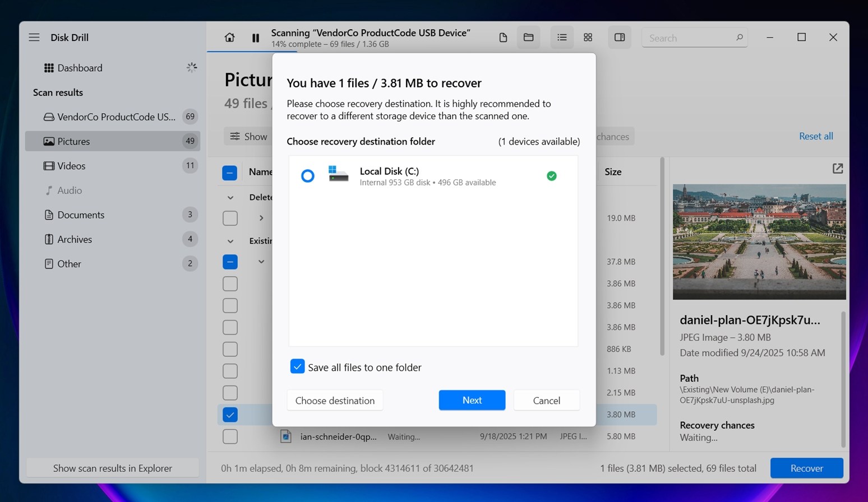The image size is (868, 502).
Task: Expand the folder row under Deleted
Action: pos(261,218)
